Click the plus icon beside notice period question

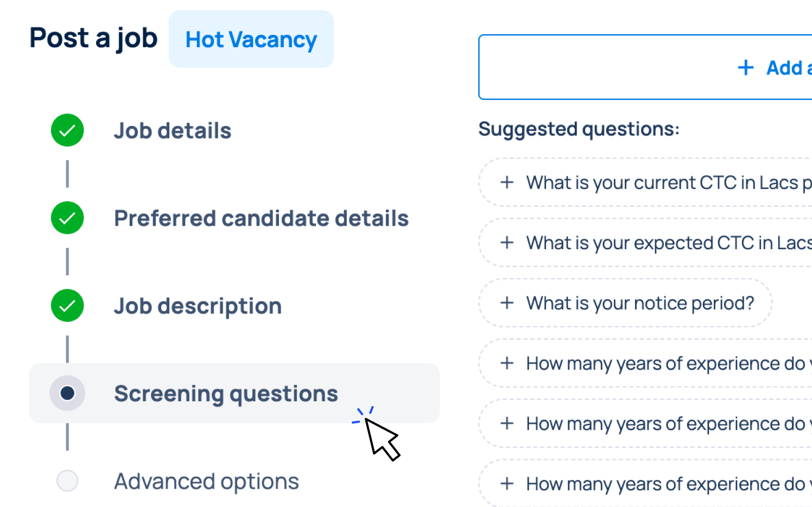pyautogui.click(x=507, y=303)
